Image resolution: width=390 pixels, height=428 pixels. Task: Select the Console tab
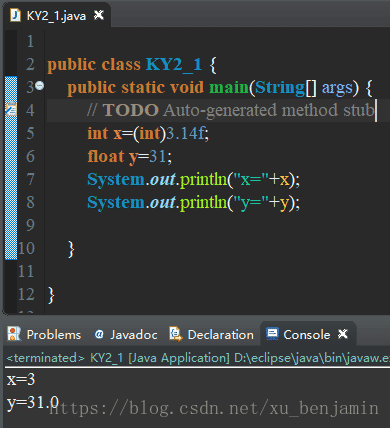[x=307, y=335]
